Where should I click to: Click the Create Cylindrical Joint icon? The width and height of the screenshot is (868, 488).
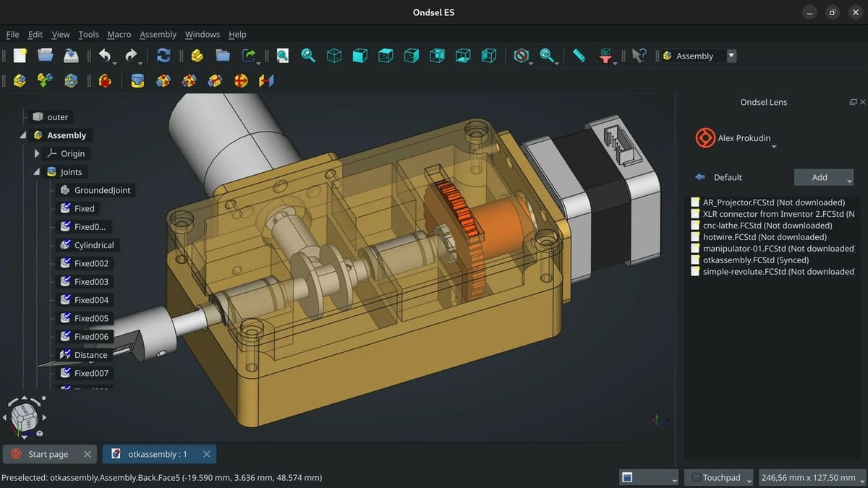click(189, 80)
